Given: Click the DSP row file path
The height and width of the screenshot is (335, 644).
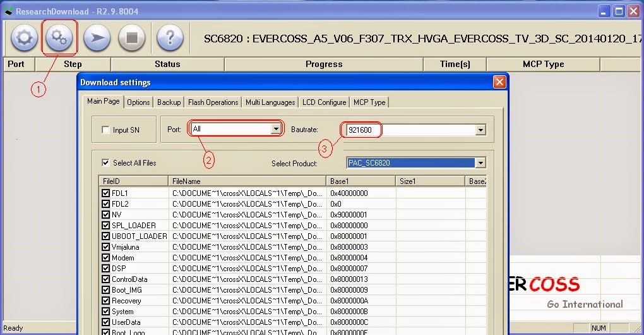Looking at the screenshot, I should coord(247,269).
